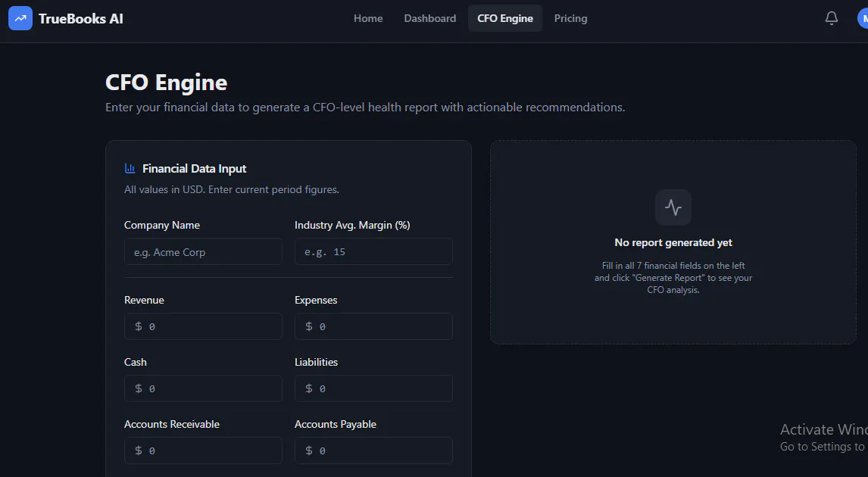Open the user avatar in top bar

[x=863, y=18]
